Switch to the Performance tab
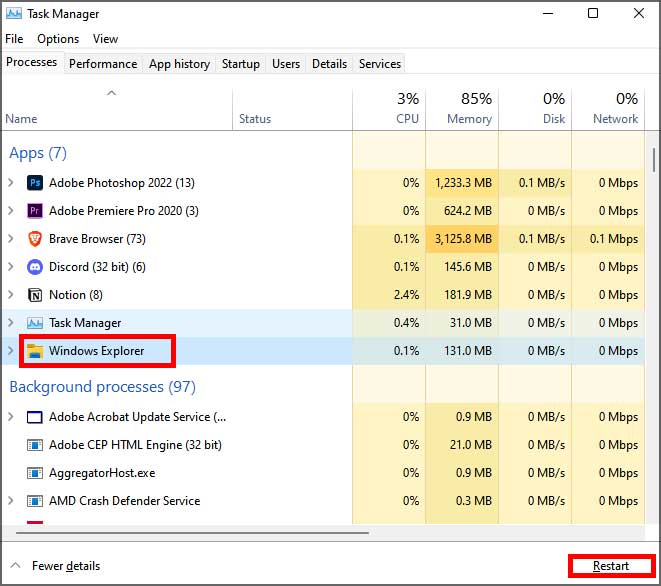This screenshot has width=661, height=586. 103,64
